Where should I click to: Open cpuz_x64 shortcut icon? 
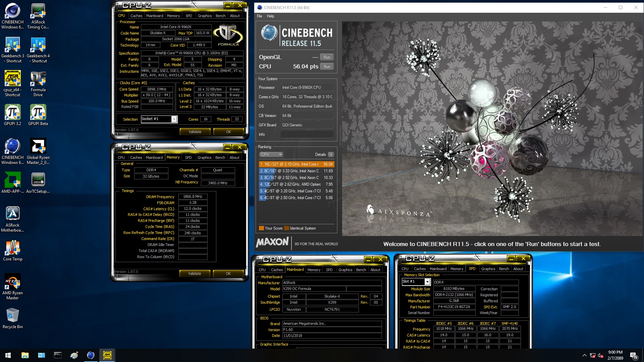[13, 84]
